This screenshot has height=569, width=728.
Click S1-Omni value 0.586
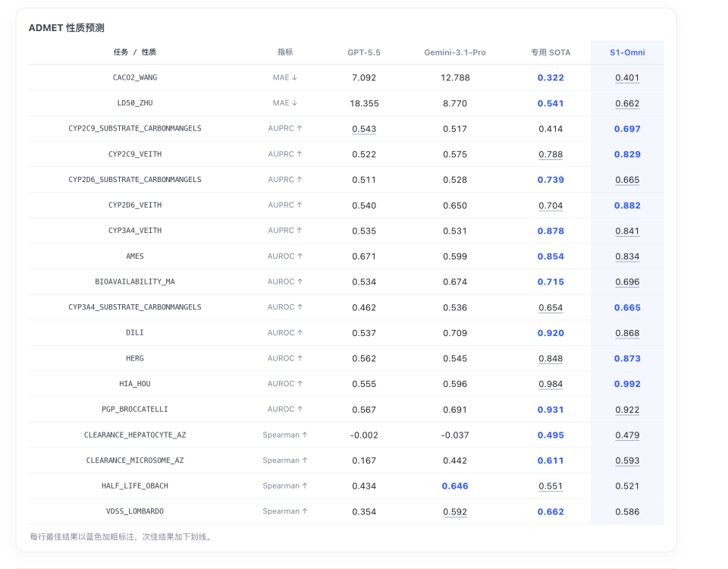pos(627,512)
